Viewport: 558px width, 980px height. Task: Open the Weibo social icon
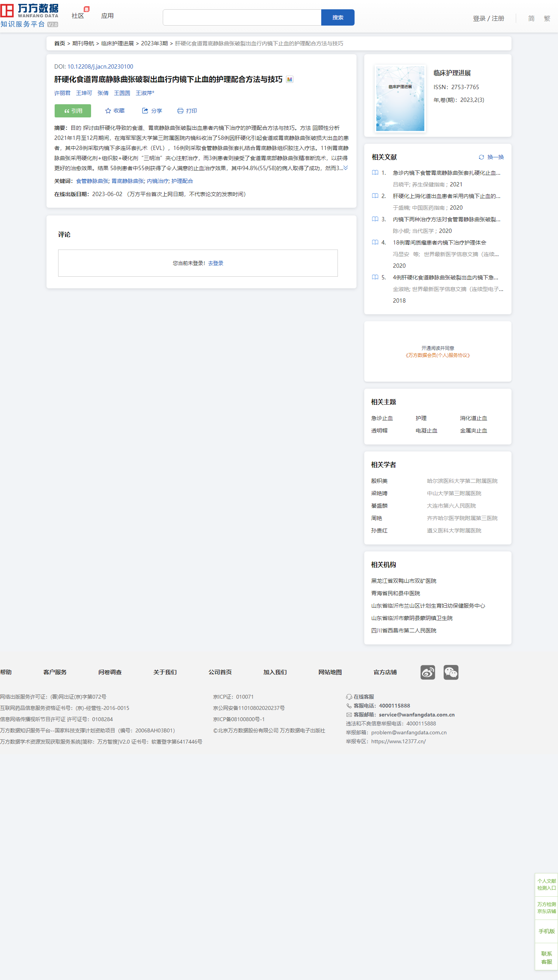click(x=427, y=672)
